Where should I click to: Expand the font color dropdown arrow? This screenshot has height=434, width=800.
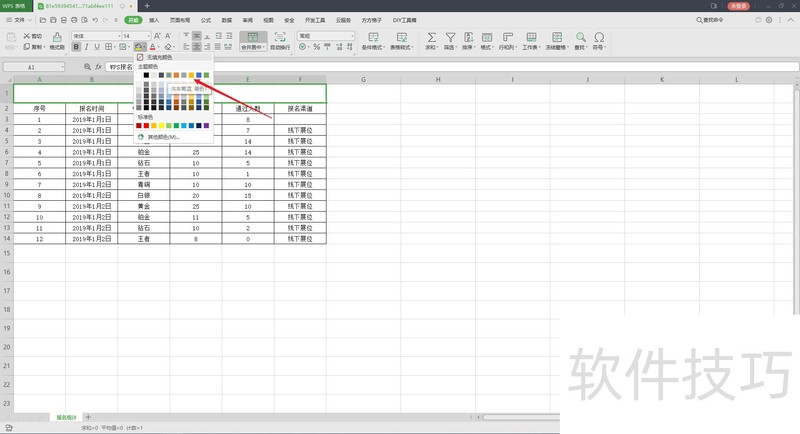point(159,47)
